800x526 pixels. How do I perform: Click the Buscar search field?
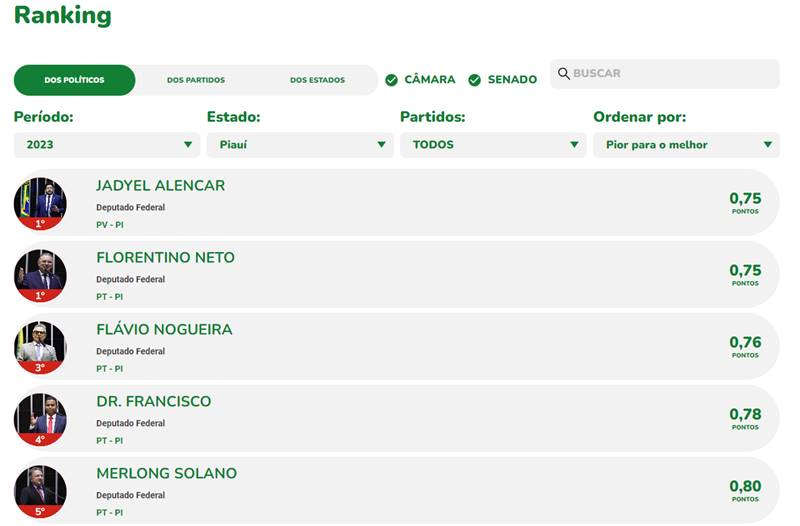pyautogui.click(x=670, y=74)
